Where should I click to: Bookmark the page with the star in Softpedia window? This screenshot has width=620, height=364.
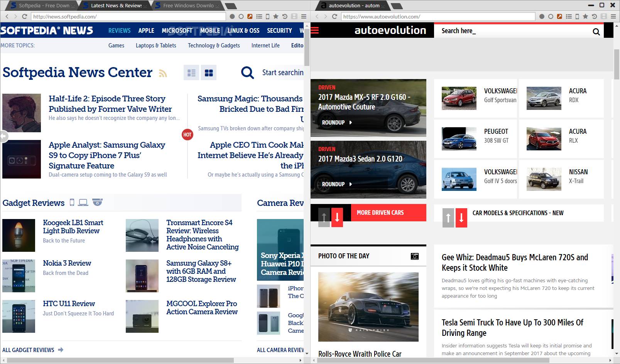276,17
